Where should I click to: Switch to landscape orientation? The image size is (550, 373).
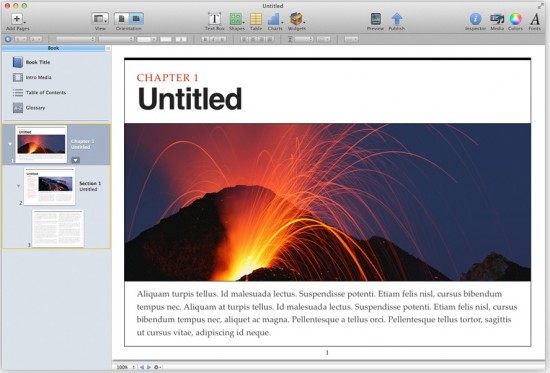(136, 19)
